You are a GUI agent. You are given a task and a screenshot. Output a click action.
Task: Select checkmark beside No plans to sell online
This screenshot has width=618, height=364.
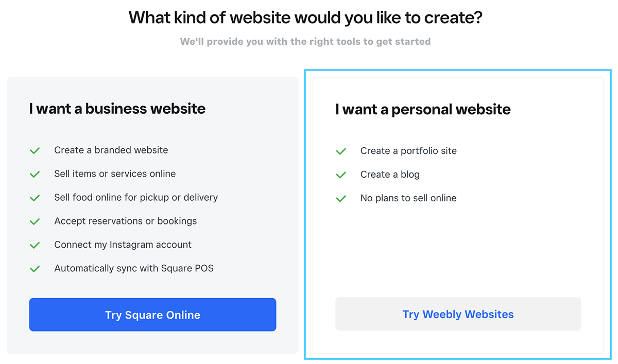point(341,199)
